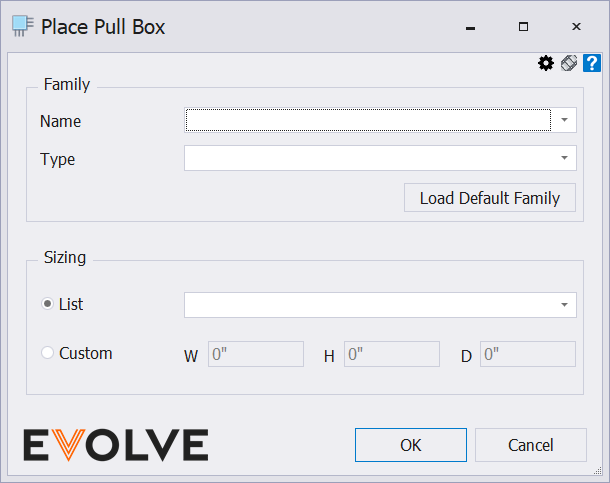The image size is (610, 483).
Task: Click the D depth input field
Action: coord(528,354)
